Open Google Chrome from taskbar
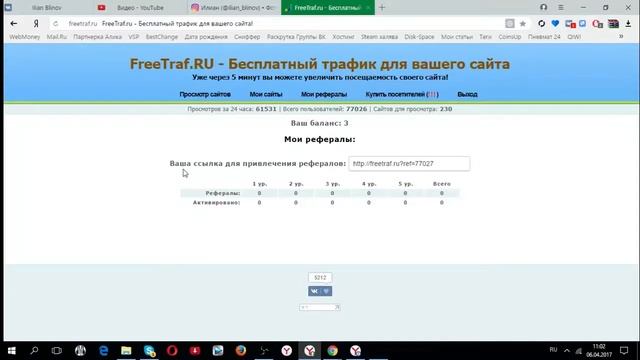This screenshot has width=640, height=360. point(332,351)
